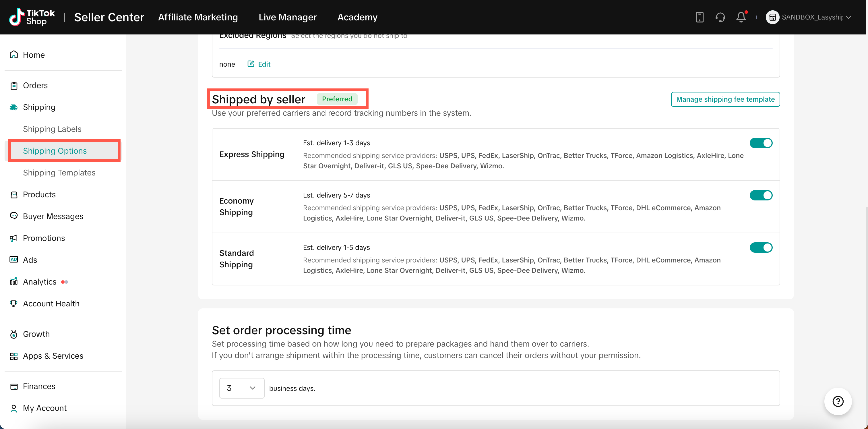Click the Edit link next to none
Image resolution: width=868 pixels, height=429 pixels.
(264, 64)
